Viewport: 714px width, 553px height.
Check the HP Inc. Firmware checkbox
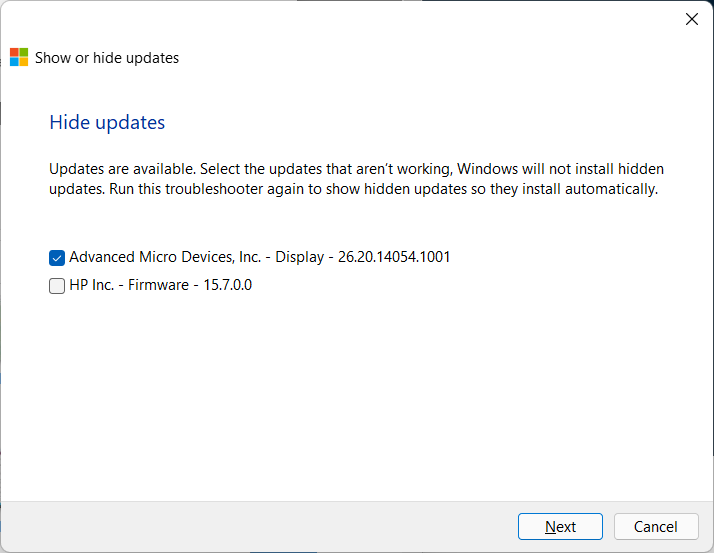[x=57, y=286]
